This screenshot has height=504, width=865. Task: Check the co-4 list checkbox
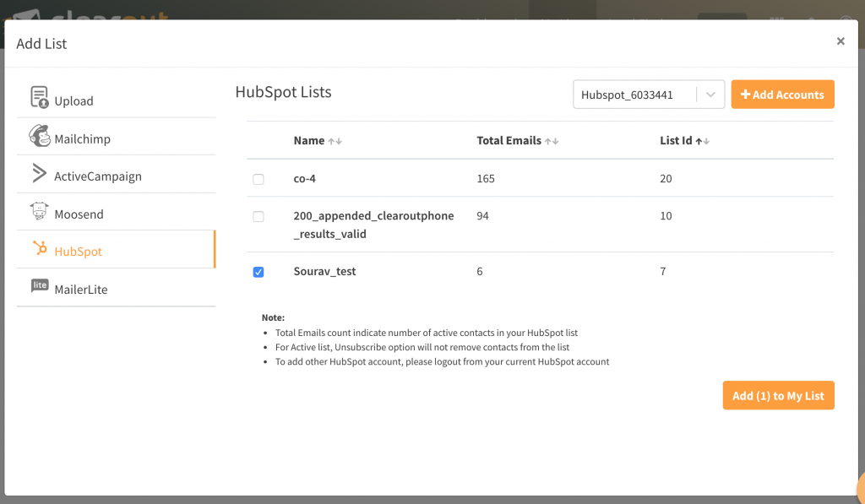[258, 179]
